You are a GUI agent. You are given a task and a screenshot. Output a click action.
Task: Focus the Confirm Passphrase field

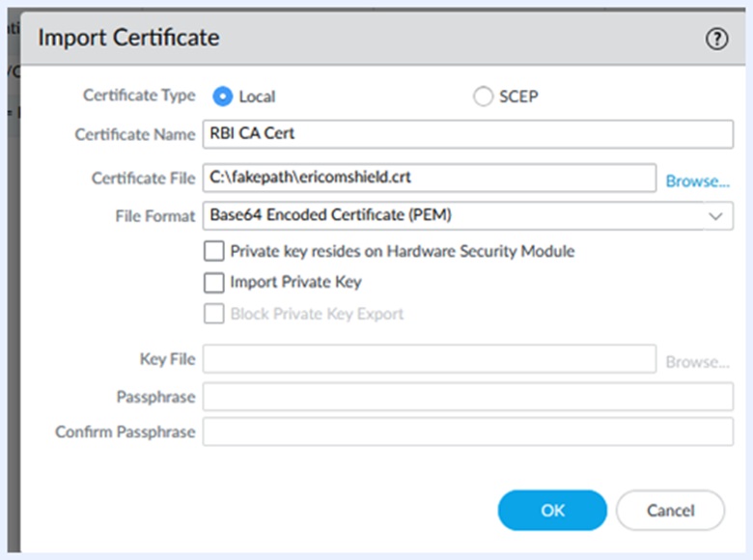pos(467,432)
